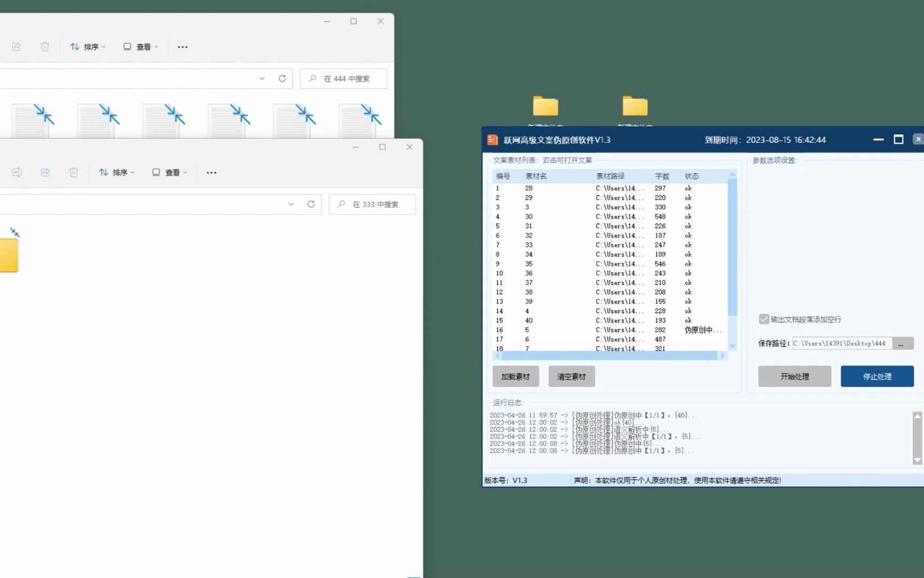Click the refresh icon in the 444 window

pyautogui.click(x=282, y=79)
